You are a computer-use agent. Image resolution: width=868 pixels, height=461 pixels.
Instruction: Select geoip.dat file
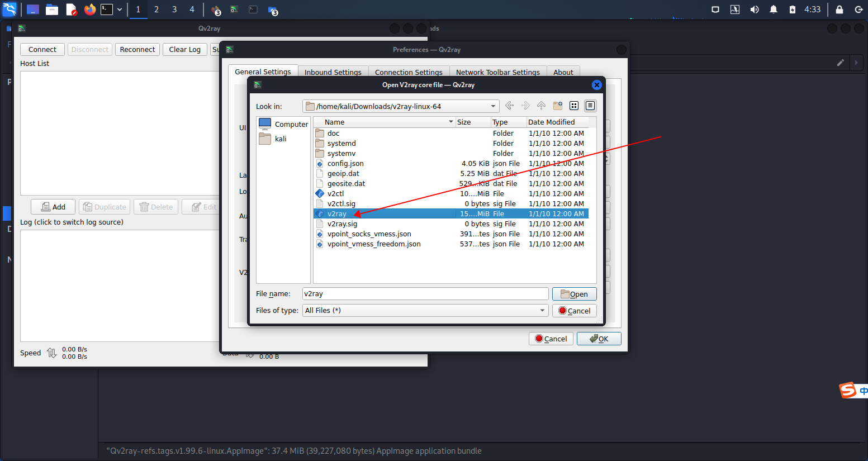[343, 173]
